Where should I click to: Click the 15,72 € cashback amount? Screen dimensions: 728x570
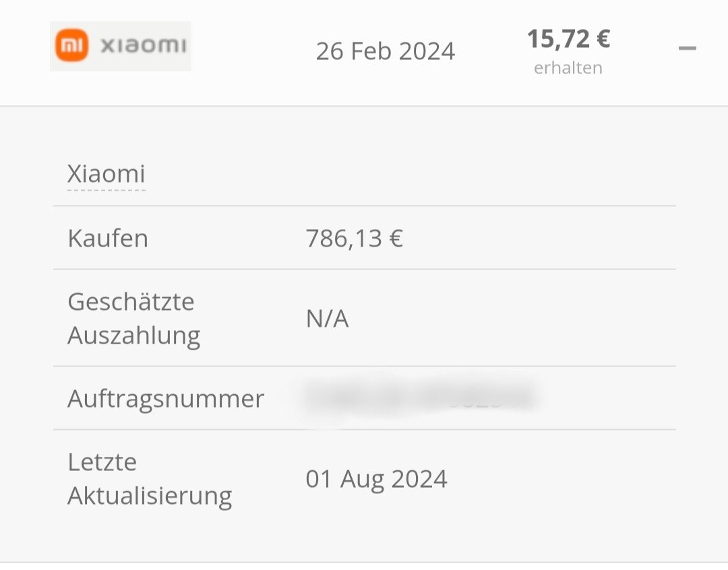568,39
